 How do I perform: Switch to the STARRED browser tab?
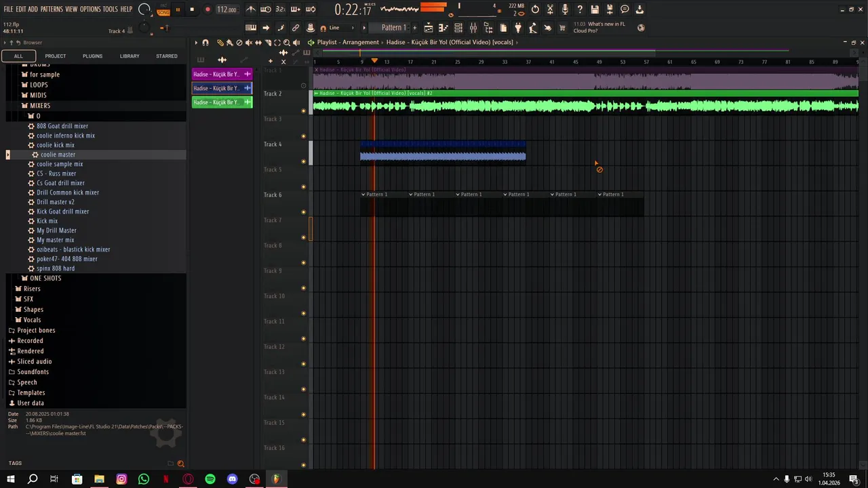167,56
